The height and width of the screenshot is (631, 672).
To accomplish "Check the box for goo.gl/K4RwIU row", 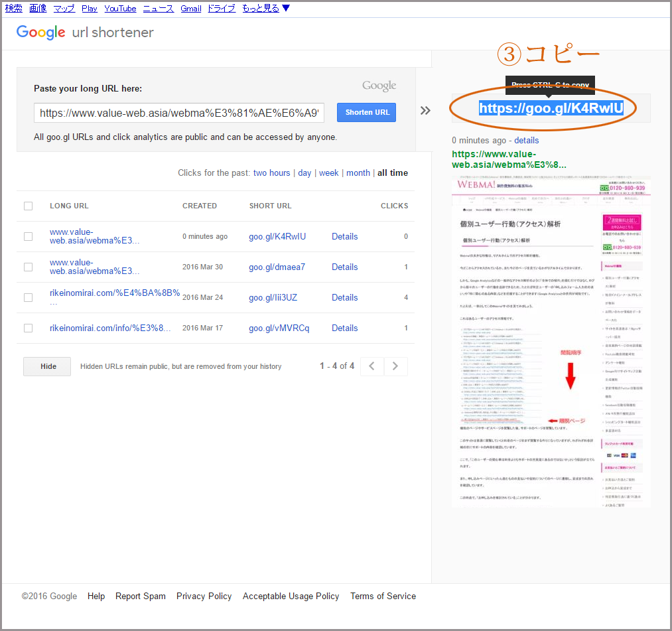I will (x=29, y=237).
